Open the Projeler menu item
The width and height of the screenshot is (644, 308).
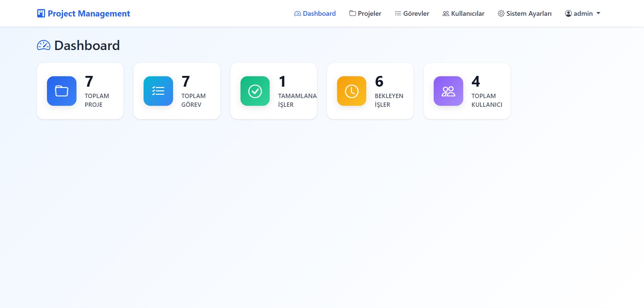tap(365, 13)
